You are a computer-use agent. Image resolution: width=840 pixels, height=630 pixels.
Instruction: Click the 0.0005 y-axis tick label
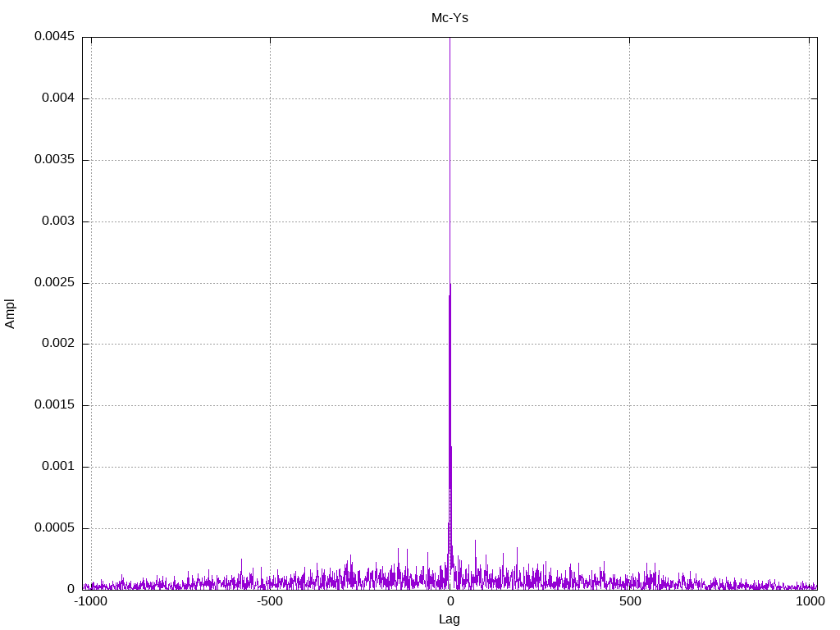[55, 527]
